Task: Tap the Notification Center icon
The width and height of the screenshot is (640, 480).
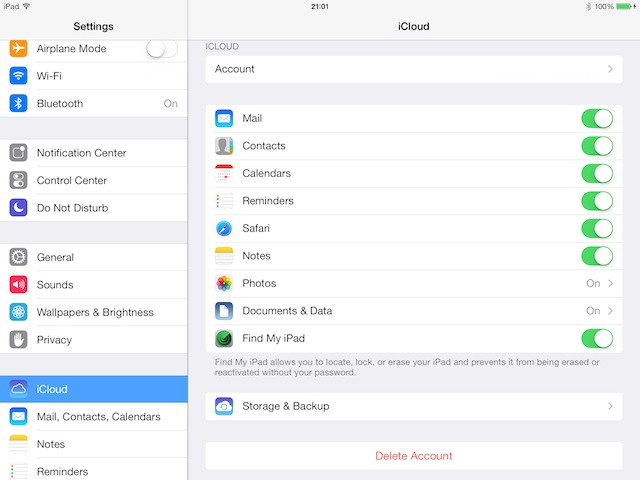Action: [x=18, y=153]
